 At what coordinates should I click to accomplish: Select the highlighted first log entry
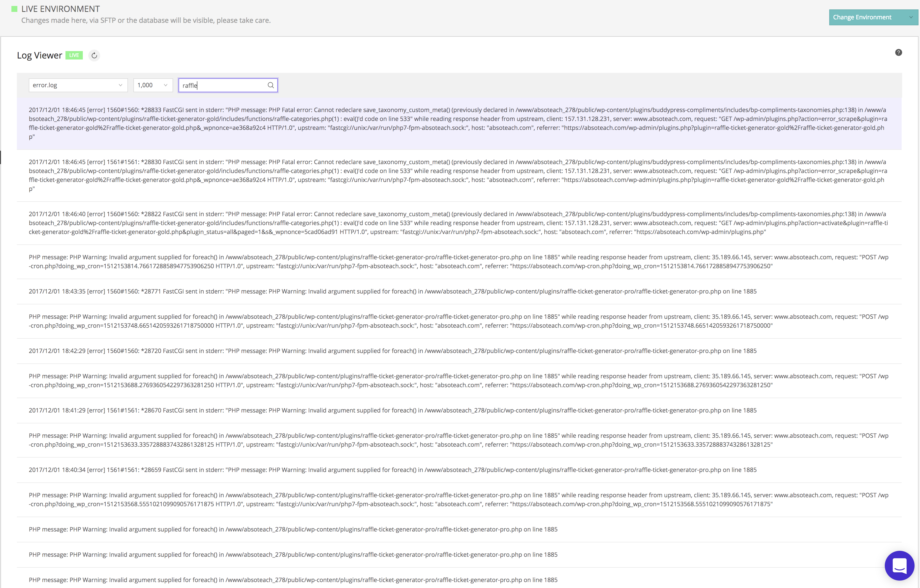[x=459, y=123]
